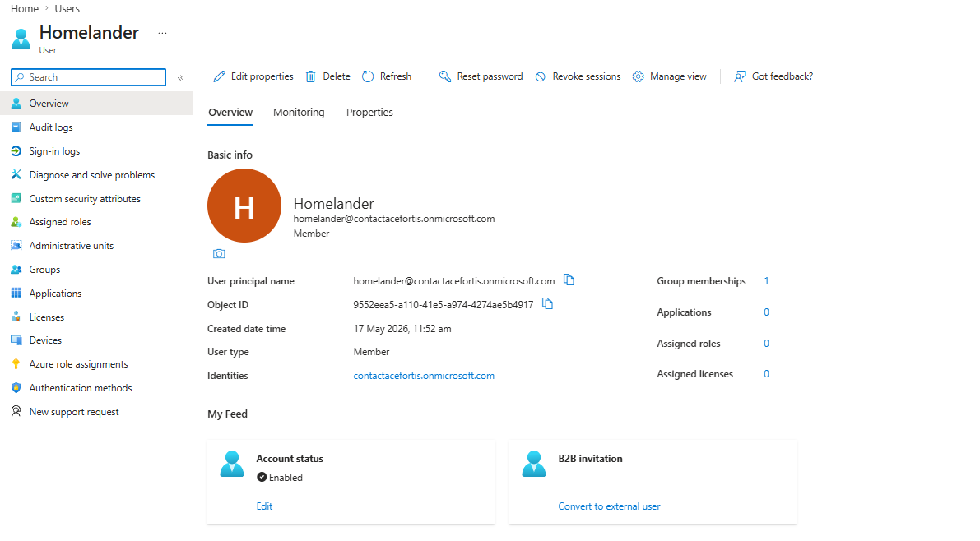980x541 pixels.
Task: Click the B2B invitation card user icon
Action: pyautogui.click(x=534, y=465)
